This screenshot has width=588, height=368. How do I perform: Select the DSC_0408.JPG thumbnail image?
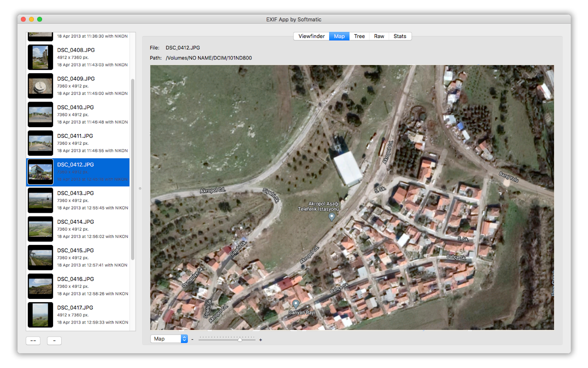pyautogui.click(x=40, y=57)
